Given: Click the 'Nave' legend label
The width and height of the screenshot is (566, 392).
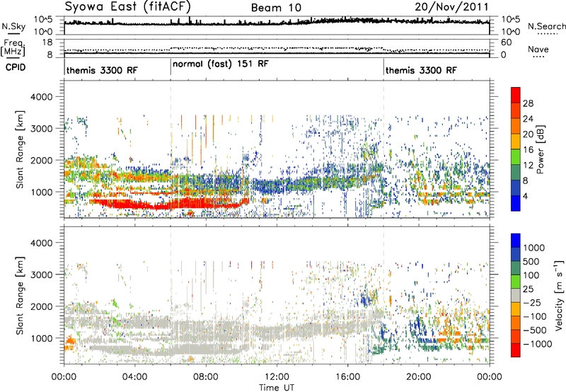Looking at the screenshot, I should (x=538, y=49).
